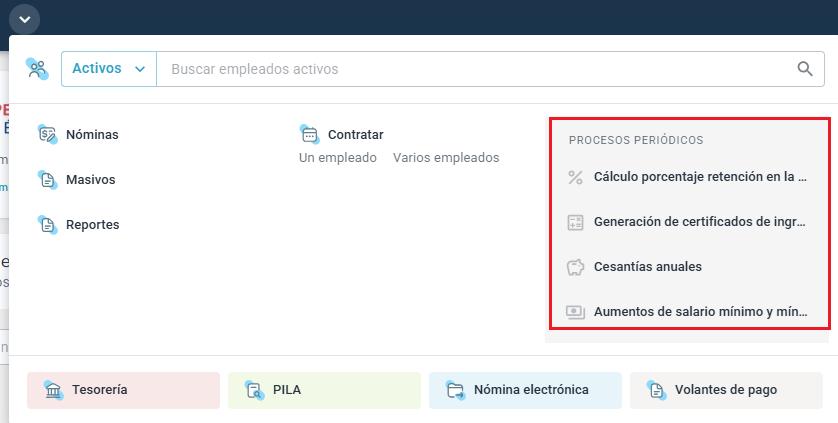This screenshot has height=423, width=838.
Task: Click the banknote icon for salary increases
Action: point(575,311)
